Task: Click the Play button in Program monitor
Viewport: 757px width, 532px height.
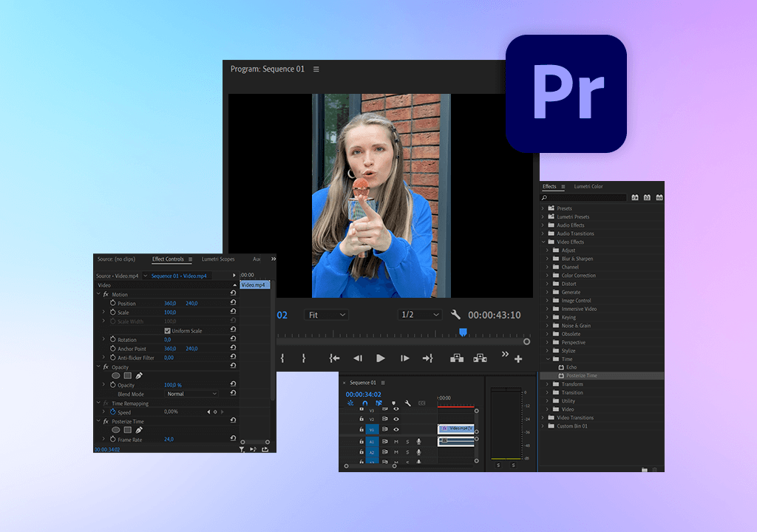Action: [x=381, y=358]
